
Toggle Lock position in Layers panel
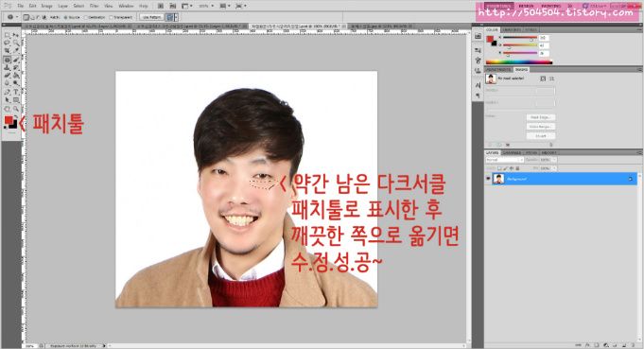(512, 168)
